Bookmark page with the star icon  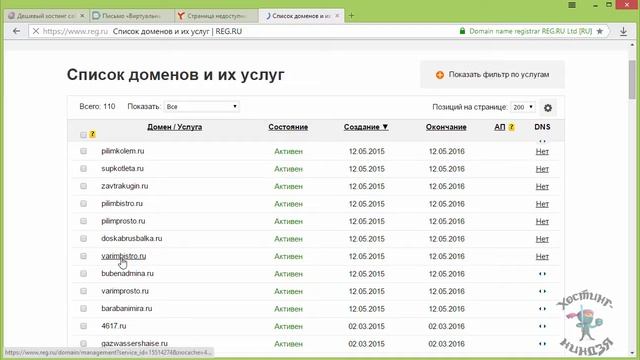point(600,31)
